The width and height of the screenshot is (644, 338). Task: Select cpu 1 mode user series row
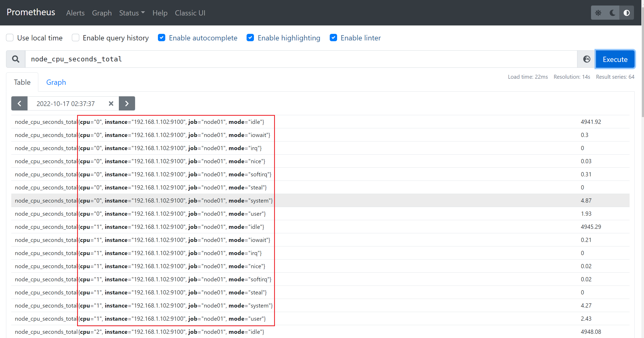point(320,319)
